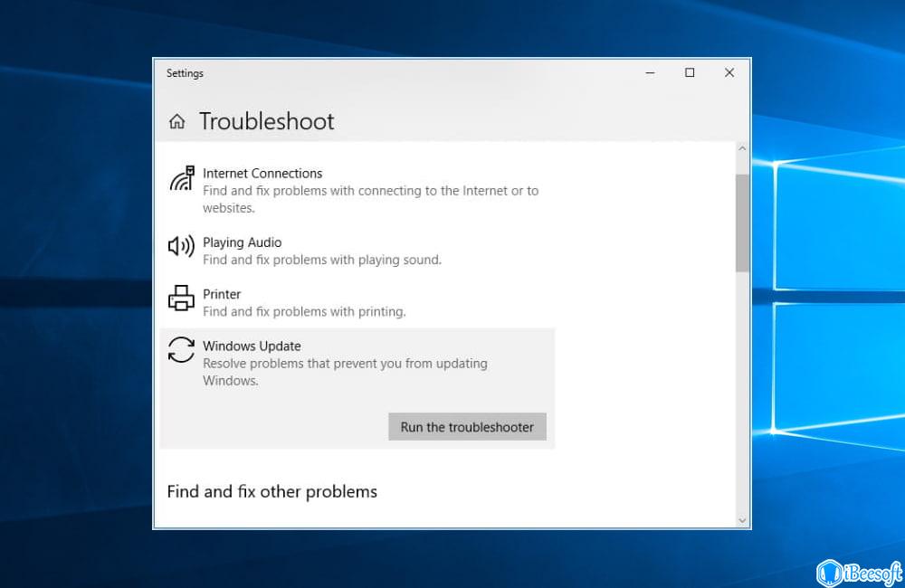Click the scrollbar up arrow

[x=742, y=147]
